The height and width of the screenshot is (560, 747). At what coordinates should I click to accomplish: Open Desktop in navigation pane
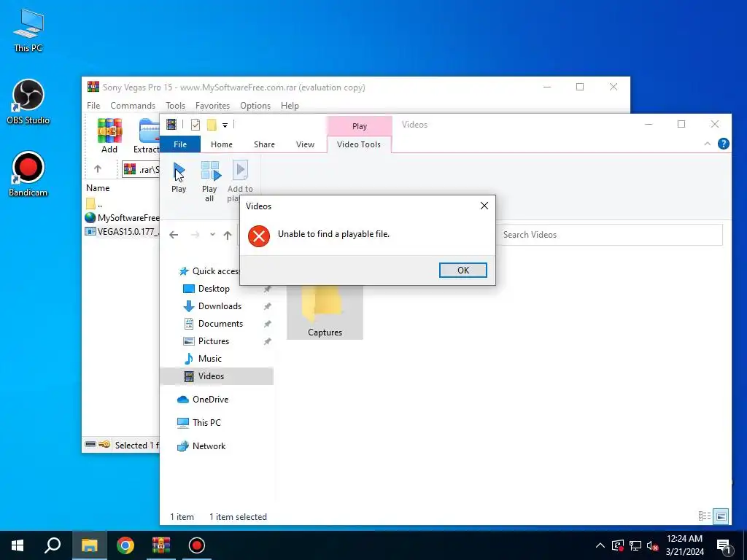(214, 289)
